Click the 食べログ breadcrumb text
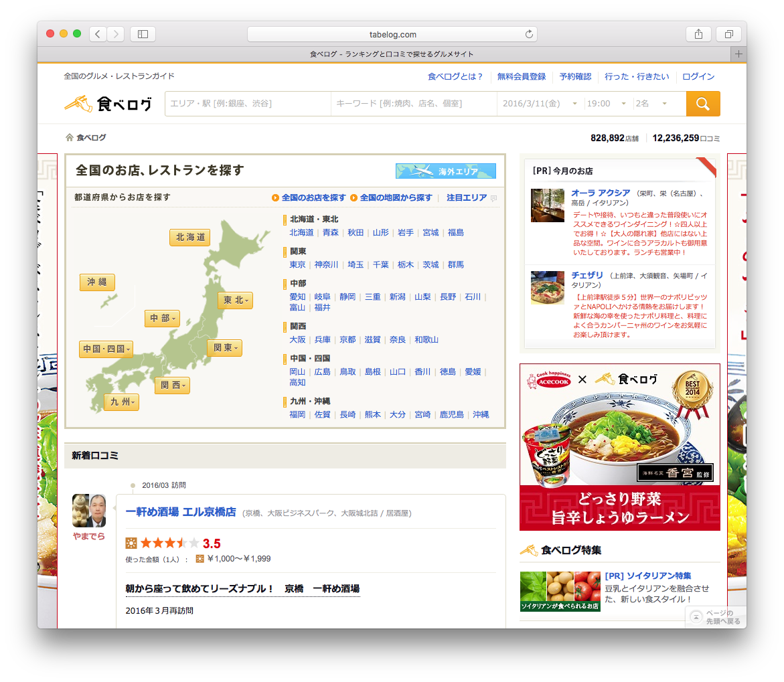This screenshot has height=682, width=784. [x=91, y=137]
